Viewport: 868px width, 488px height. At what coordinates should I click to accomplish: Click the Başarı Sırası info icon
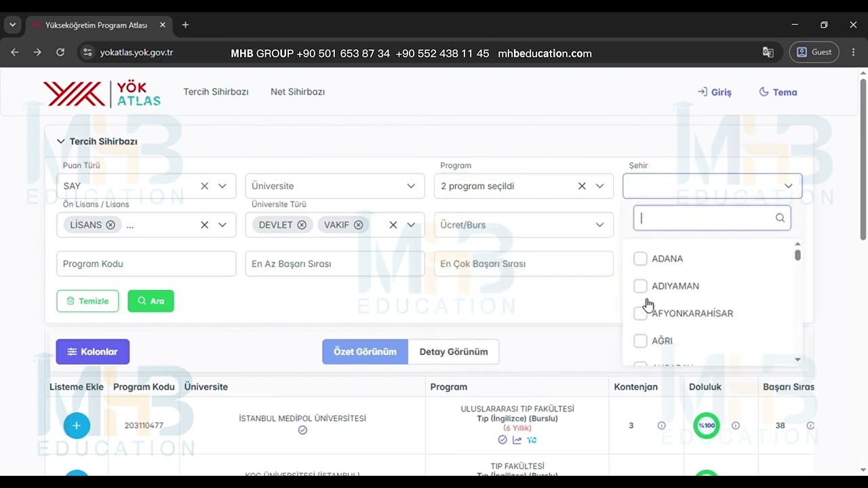pos(810,426)
